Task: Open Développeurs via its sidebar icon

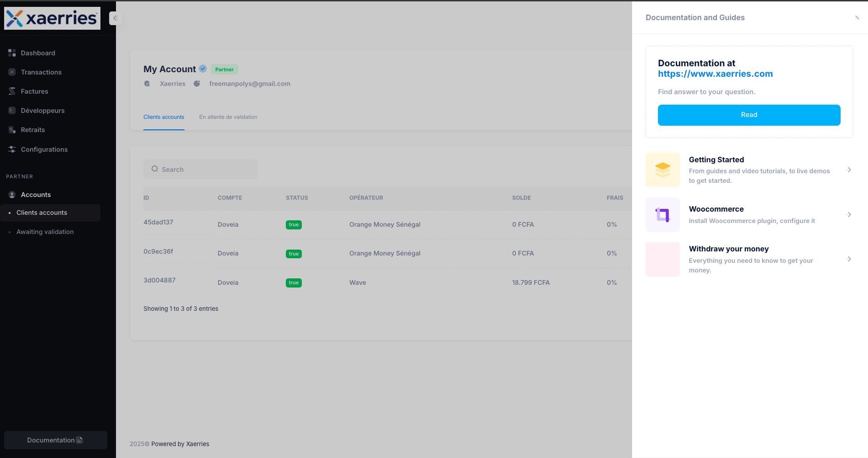Action: 11,110
